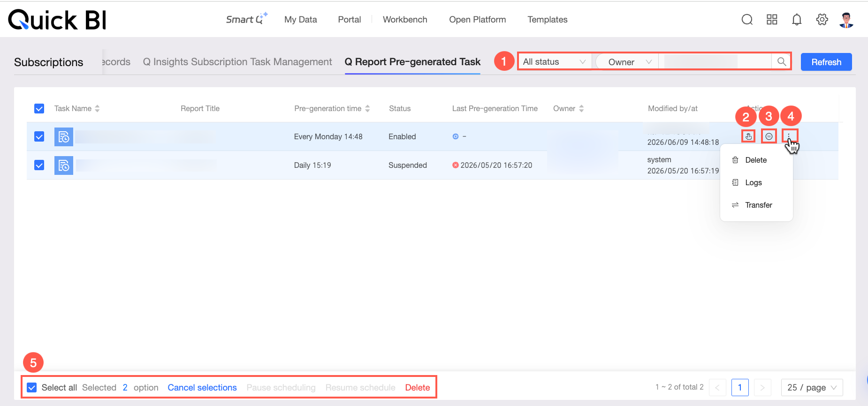Sort by Owner column arrows
This screenshot has height=406, width=868.
tap(581, 108)
